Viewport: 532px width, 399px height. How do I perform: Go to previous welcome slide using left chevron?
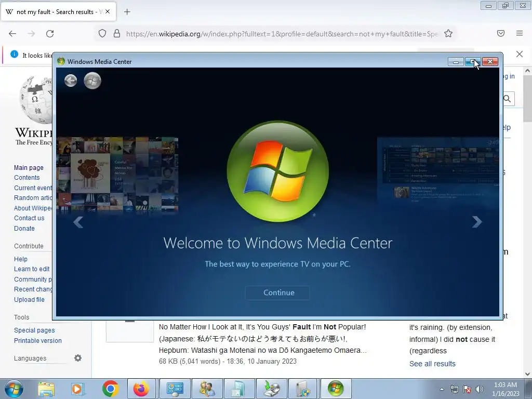78,222
